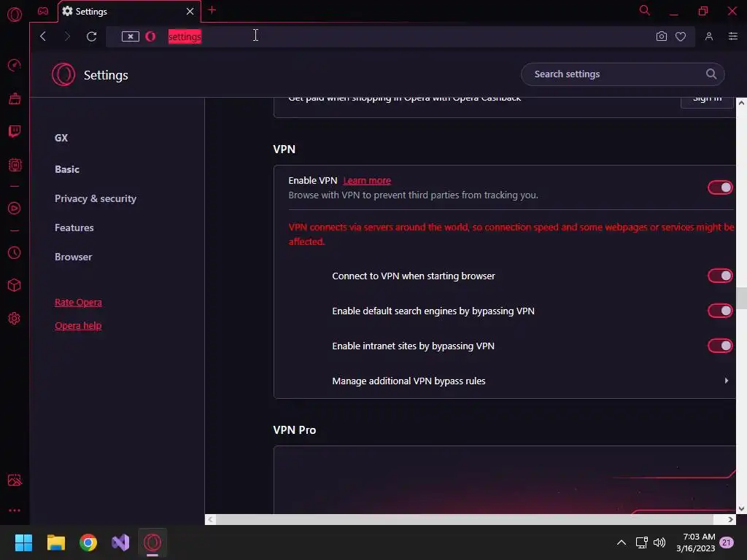Click the vertical scrollbar down arrow

[x=741, y=508]
